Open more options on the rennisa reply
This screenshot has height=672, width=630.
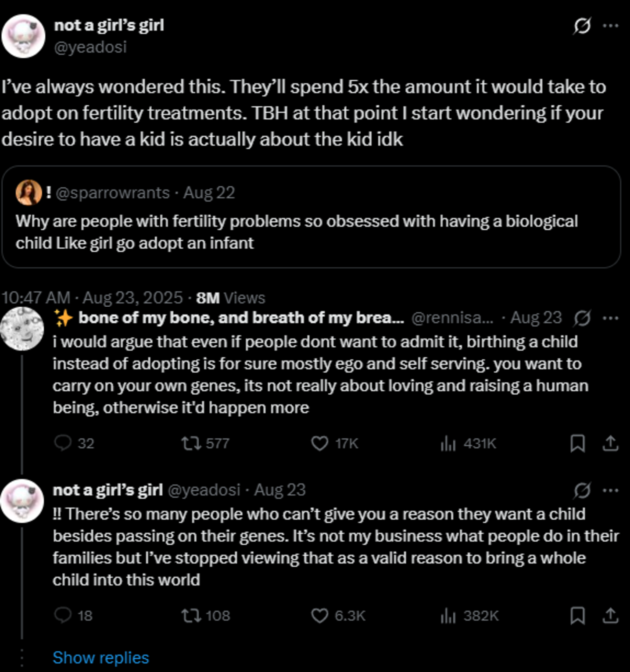coord(611,318)
